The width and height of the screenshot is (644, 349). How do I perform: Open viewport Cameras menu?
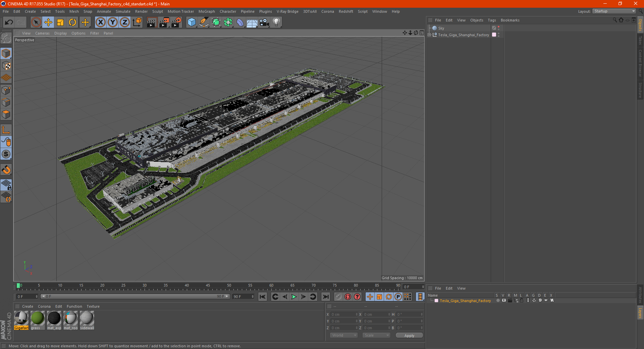pos(42,33)
